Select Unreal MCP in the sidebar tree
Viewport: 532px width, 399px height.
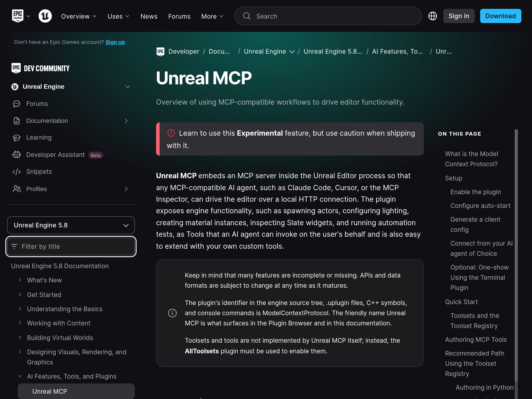(x=76, y=391)
